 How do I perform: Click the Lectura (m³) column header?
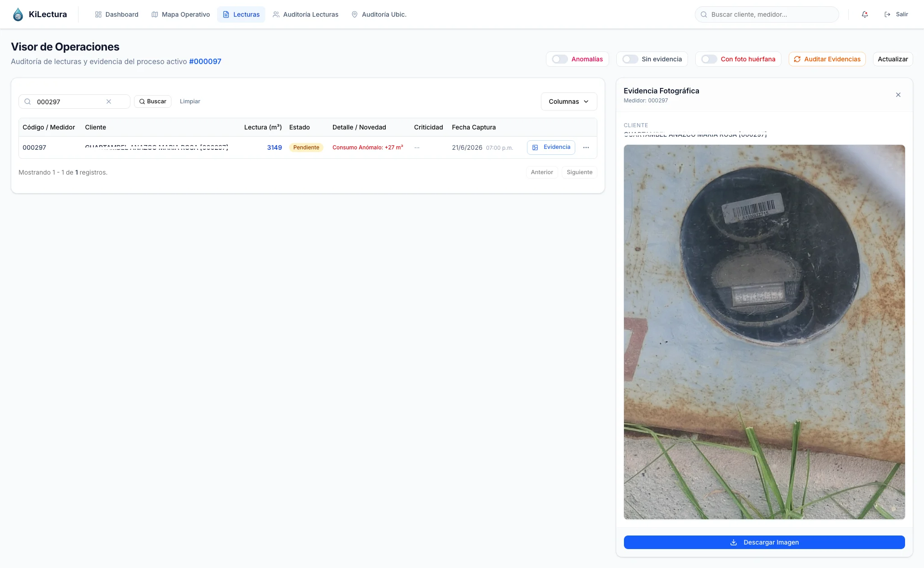(x=263, y=127)
